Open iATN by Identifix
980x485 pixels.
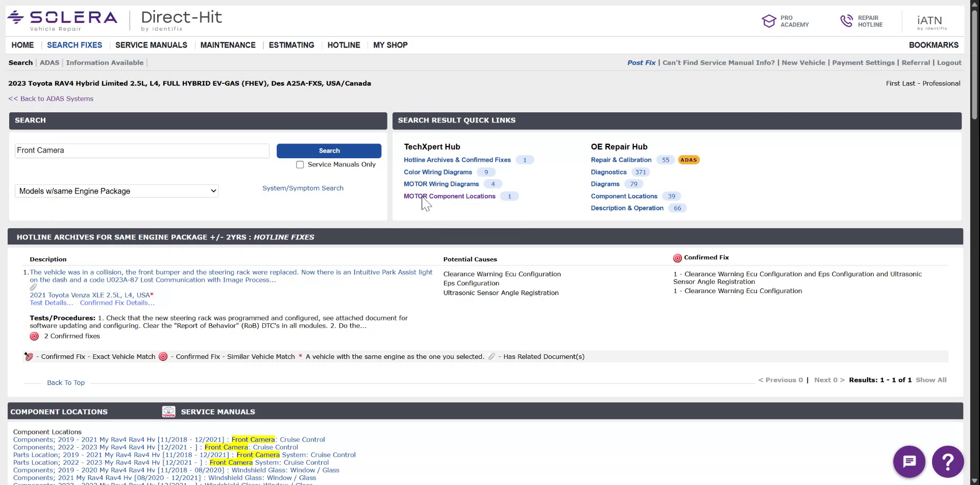[929, 21]
